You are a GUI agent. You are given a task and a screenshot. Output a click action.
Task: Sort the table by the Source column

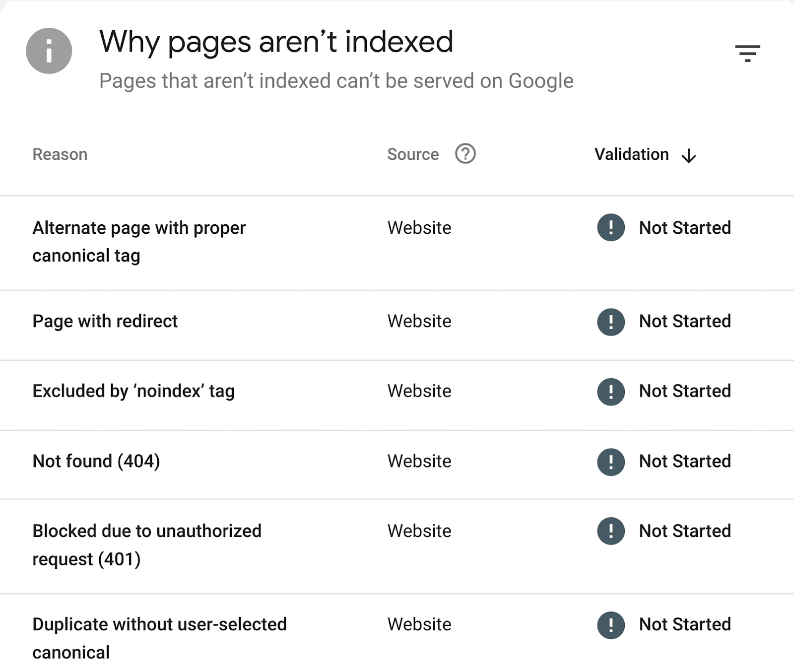tap(413, 154)
